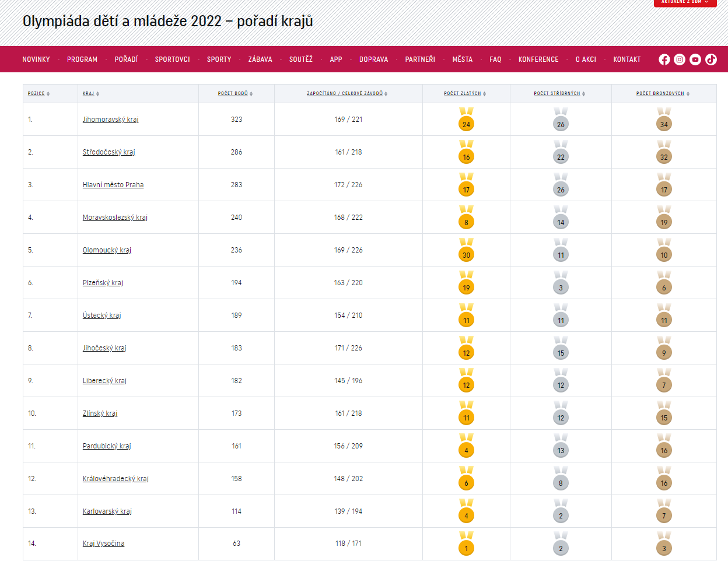The width and height of the screenshot is (728, 575).
Task: Open the Jihočeský kraj link
Action: coord(104,348)
